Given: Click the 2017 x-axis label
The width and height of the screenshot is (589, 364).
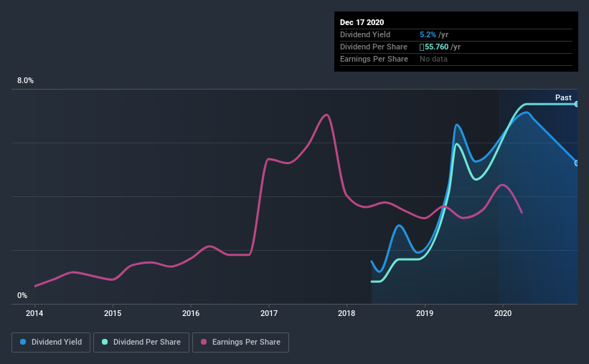Looking at the screenshot, I should (x=269, y=313).
